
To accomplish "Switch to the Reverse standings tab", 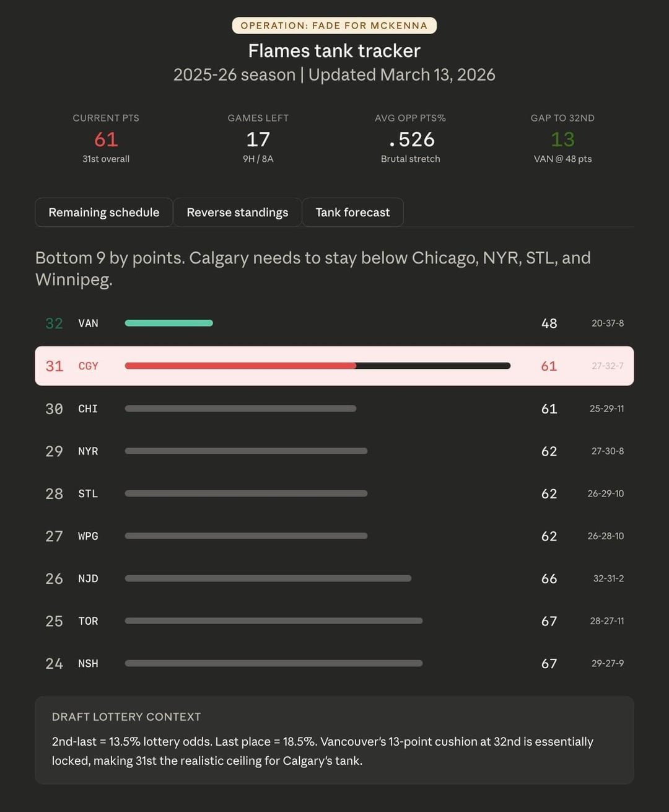I will point(237,213).
